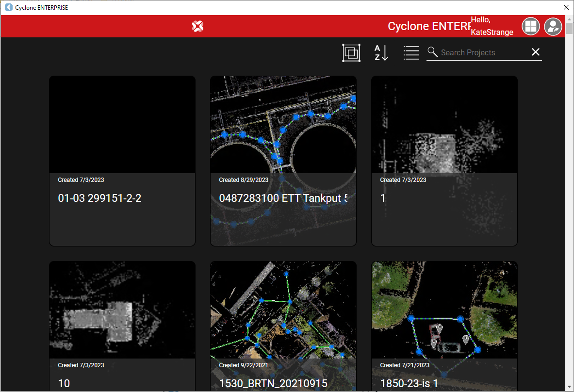Click the Cyclone app icon in title bar

[8, 7]
